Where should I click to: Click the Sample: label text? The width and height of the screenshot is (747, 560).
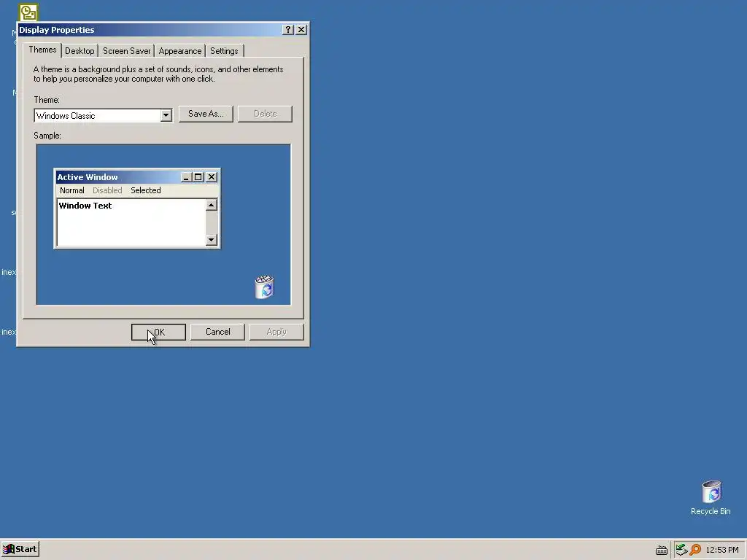[47, 136]
